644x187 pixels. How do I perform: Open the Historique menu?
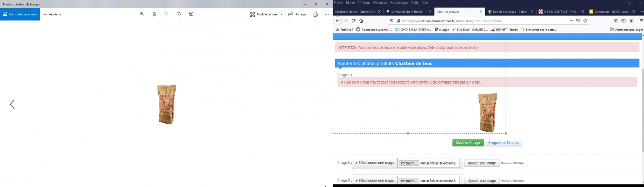click(380, 3)
